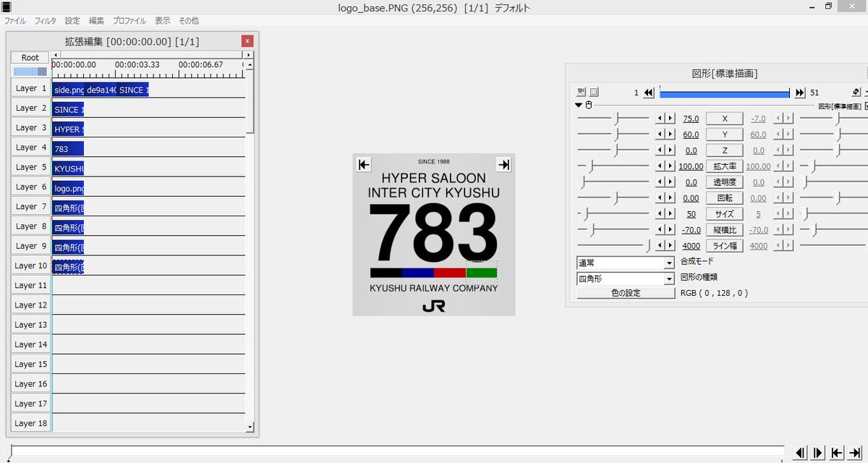Click the Root scene button in timeline
This screenshot has height=463, width=868.
[30, 57]
